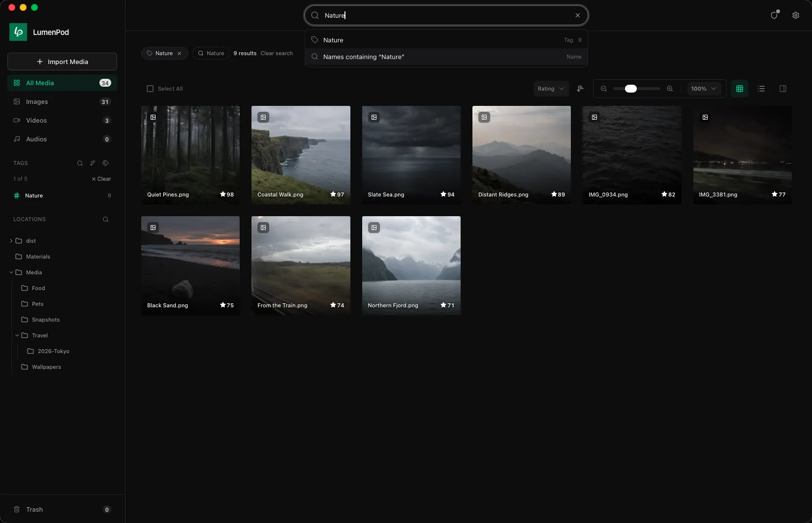Open the Rating sort dropdown

[x=551, y=89]
